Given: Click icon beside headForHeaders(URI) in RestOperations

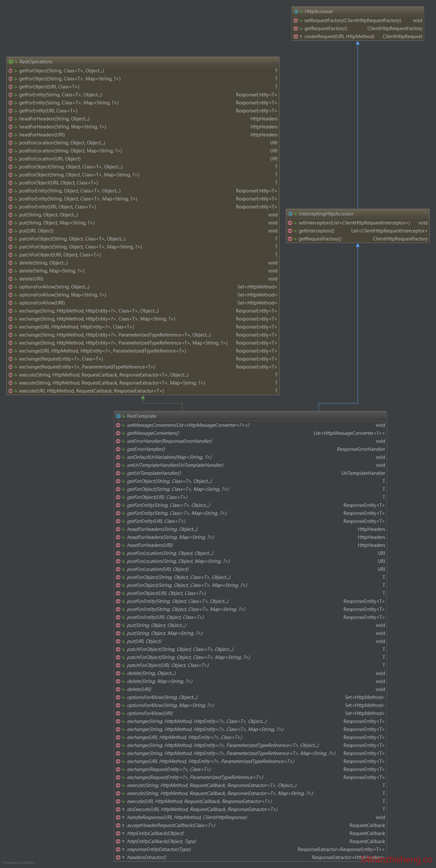Looking at the screenshot, I should point(10,134).
